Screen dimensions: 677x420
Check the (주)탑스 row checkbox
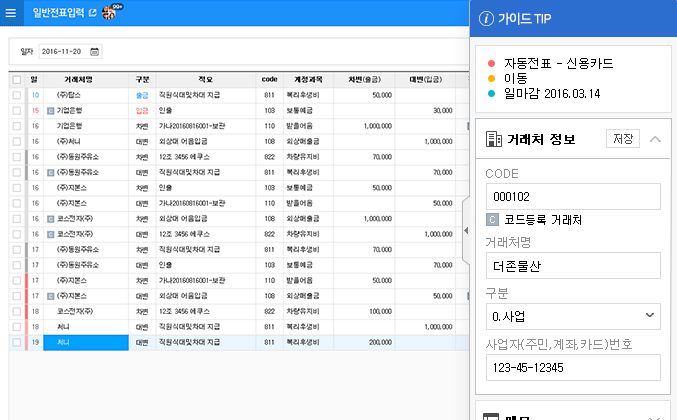click(17, 95)
